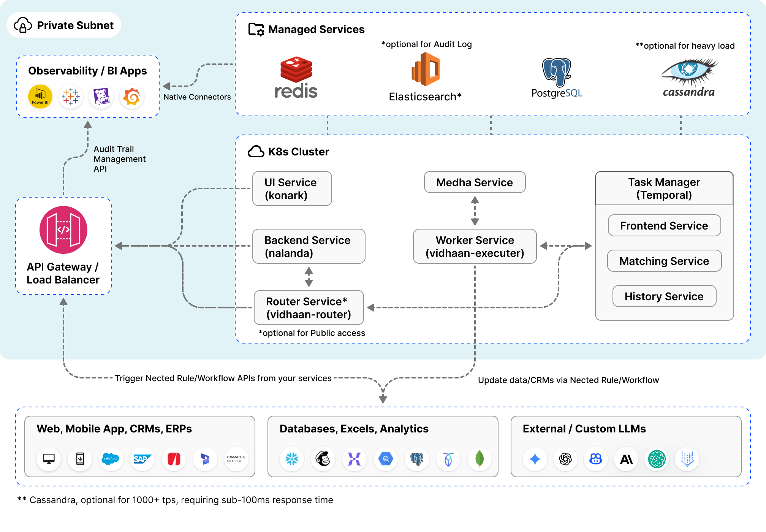Select the Matching Service box

point(664,261)
